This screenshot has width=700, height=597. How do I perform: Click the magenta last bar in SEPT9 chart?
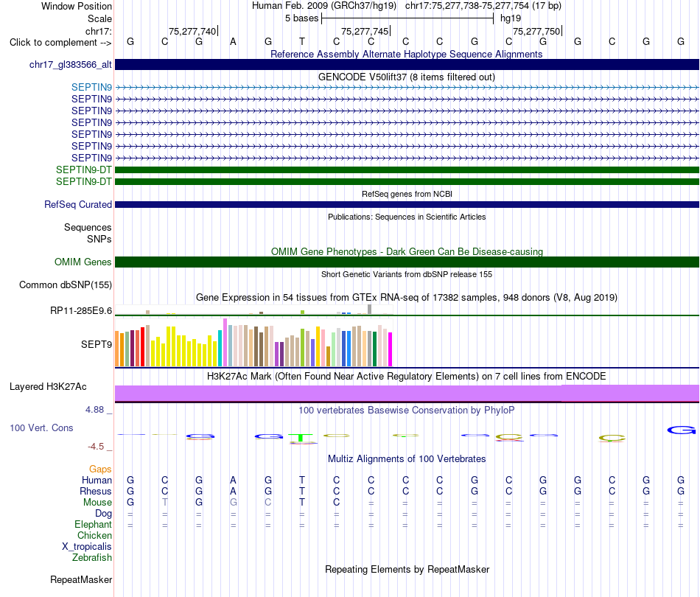[391, 349]
